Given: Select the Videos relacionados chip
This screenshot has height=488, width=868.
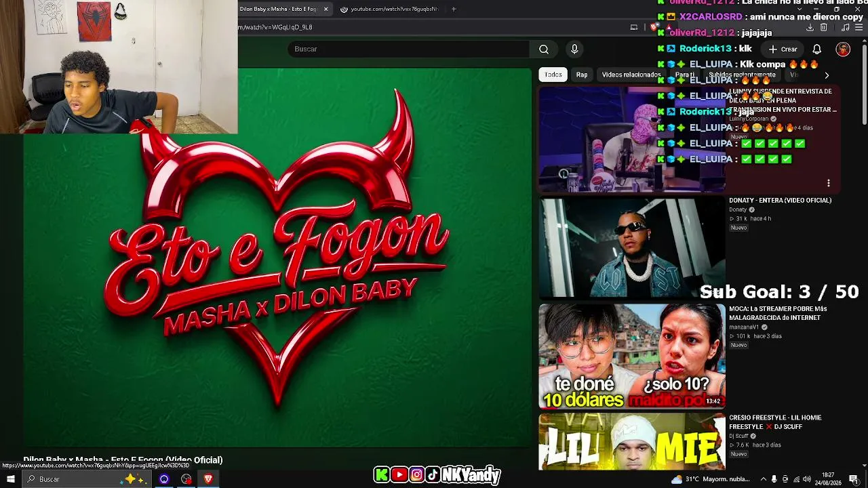Looking at the screenshot, I should (x=631, y=75).
